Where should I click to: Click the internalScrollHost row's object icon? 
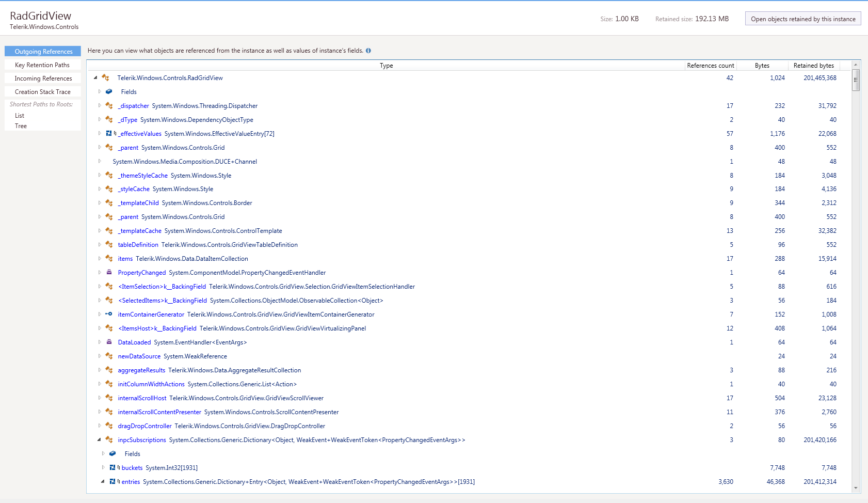109,398
